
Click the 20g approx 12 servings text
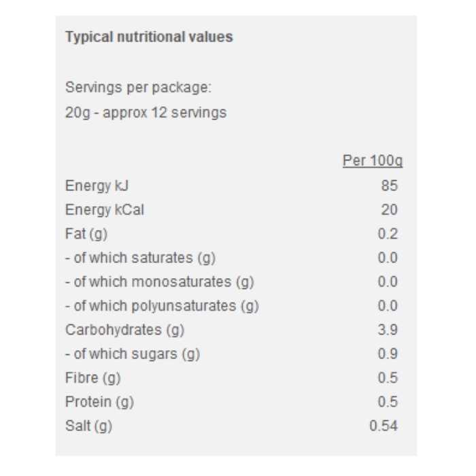click(146, 112)
